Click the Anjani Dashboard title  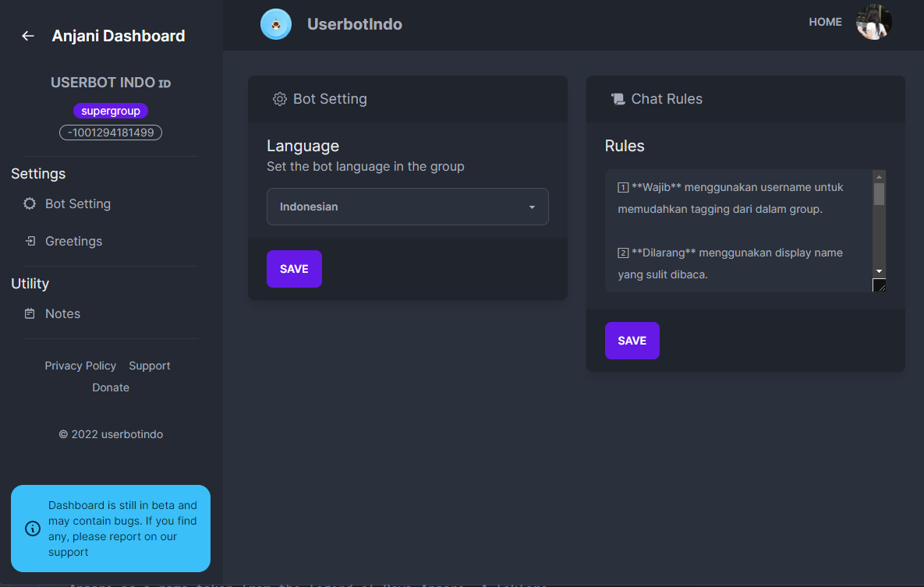pyautogui.click(x=119, y=36)
